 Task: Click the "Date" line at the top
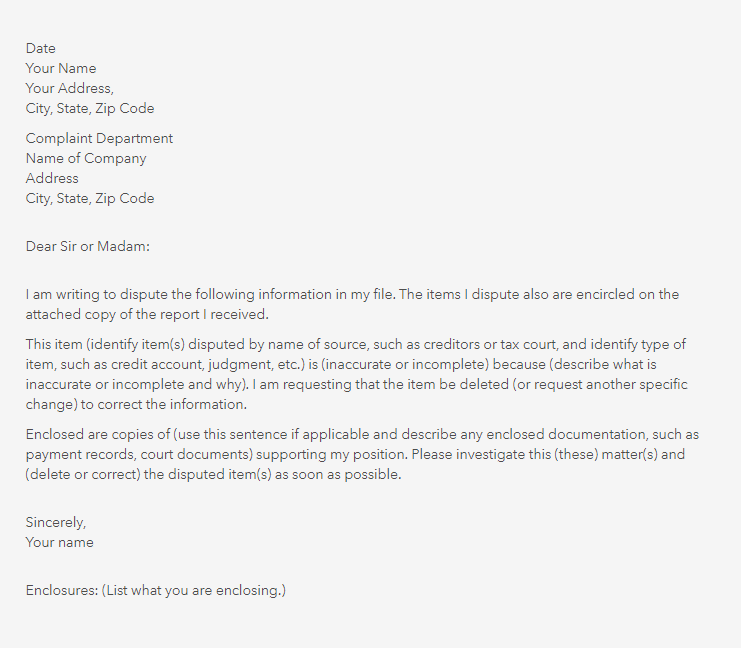(x=41, y=48)
